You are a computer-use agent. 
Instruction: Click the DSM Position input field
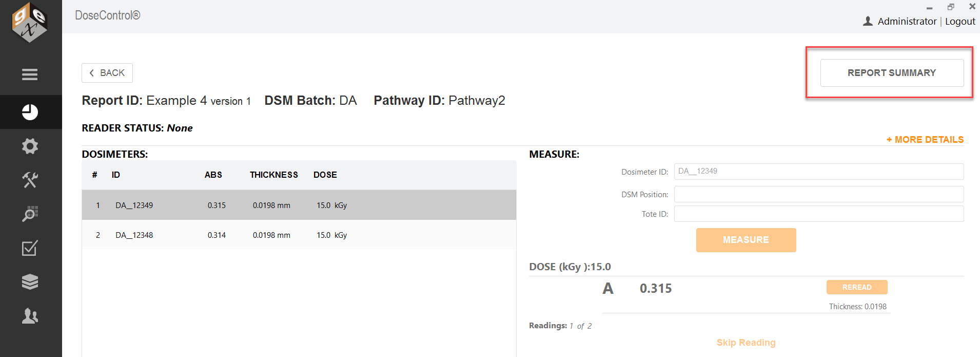(819, 194)
